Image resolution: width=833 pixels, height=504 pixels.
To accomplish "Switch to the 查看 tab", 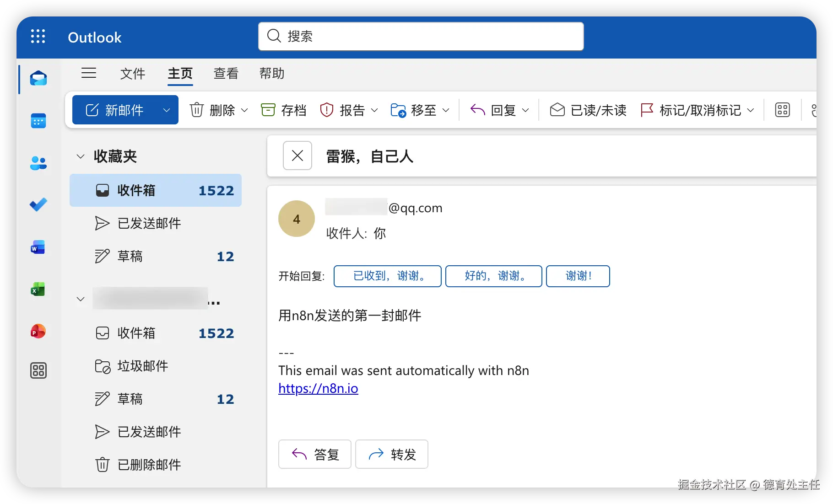I will [226, 73].
